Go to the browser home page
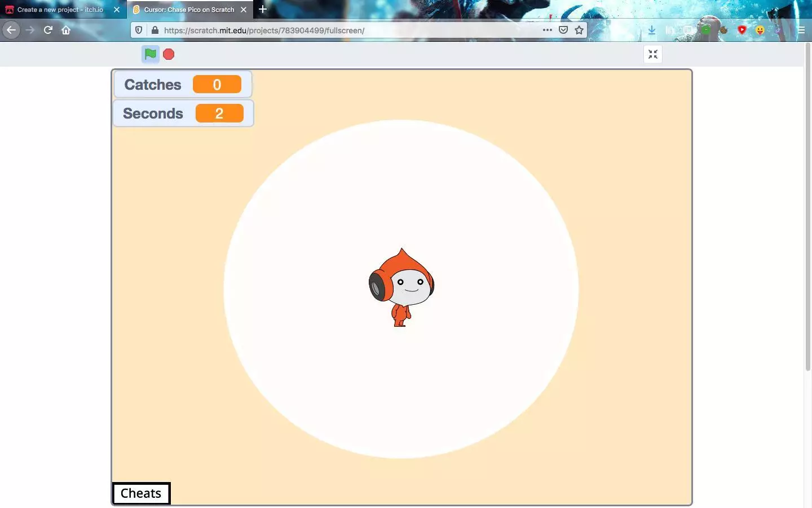812x508 pixels. 66,30
